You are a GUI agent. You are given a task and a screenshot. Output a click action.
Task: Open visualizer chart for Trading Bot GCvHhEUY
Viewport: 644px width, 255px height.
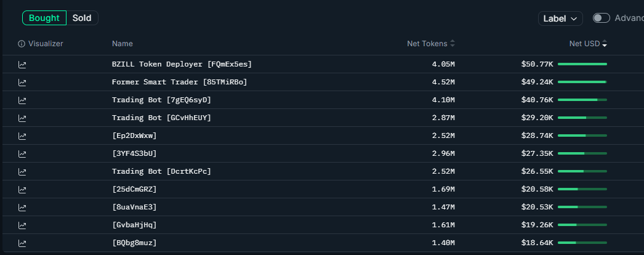pos(22,118)
